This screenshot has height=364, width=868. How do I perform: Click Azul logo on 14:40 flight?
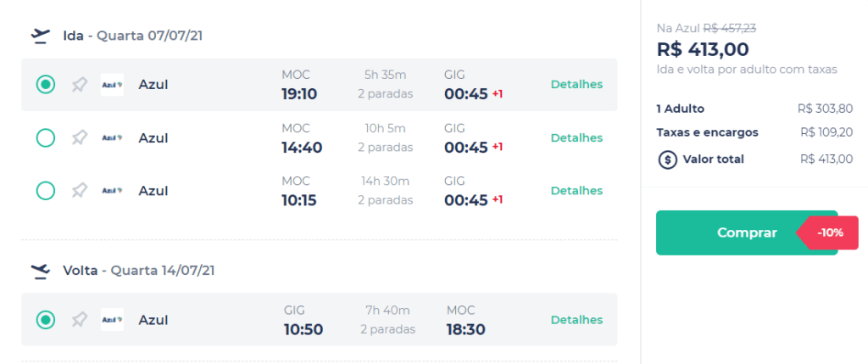[112, 137]
